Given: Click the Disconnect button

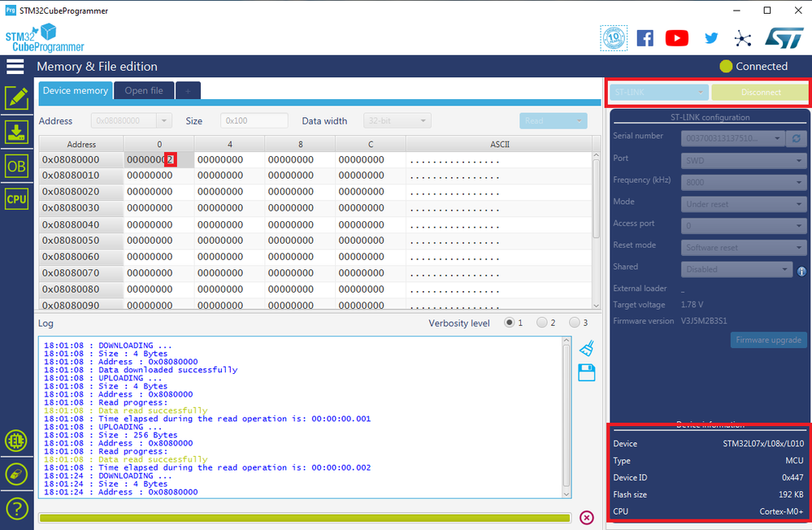Looking at the screenshot, I should tap(760, 92).
